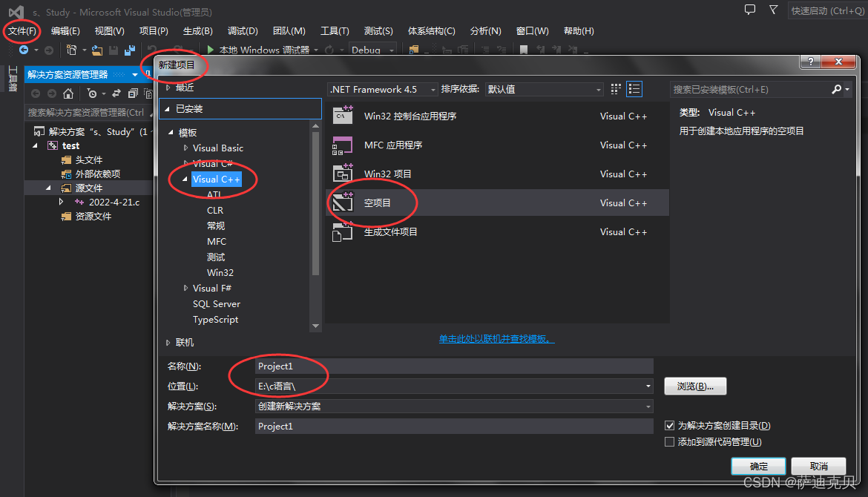Switch to small icons grid view
The width and height of the screenshot is (868, 497).
click(616, 89)
